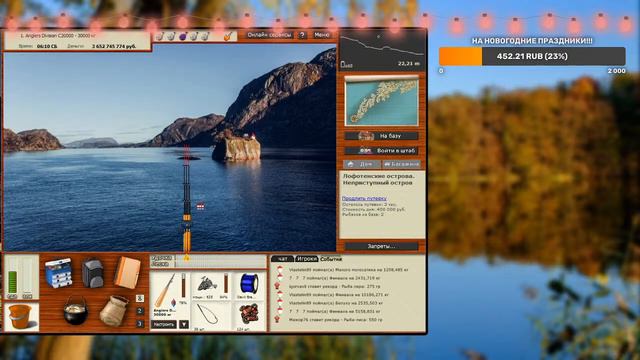Click the Войти в штаб button
The width and height of the screenshot is (640, 360).
coord(382,151)
